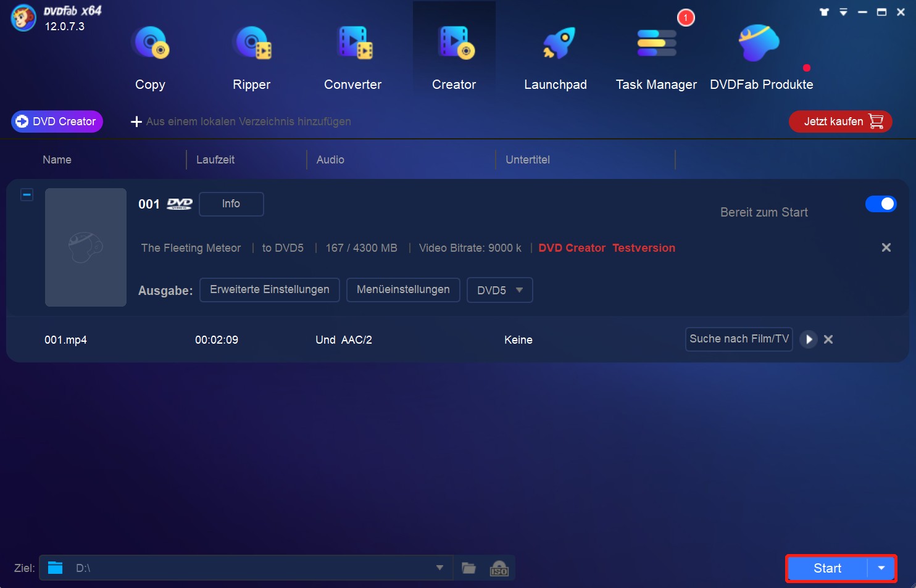916x588 pixels.
Task: Open the Ziel path dropdown
Action: tap(439, 568)
